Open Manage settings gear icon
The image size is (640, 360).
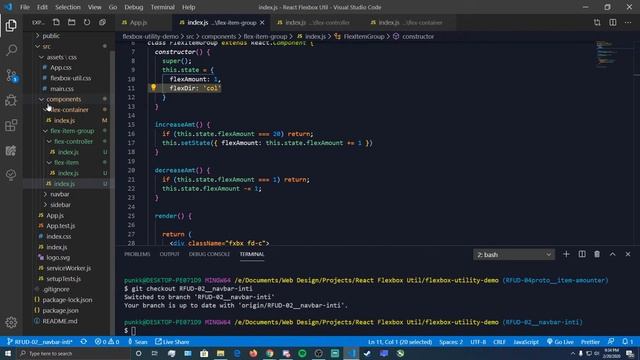11,322
